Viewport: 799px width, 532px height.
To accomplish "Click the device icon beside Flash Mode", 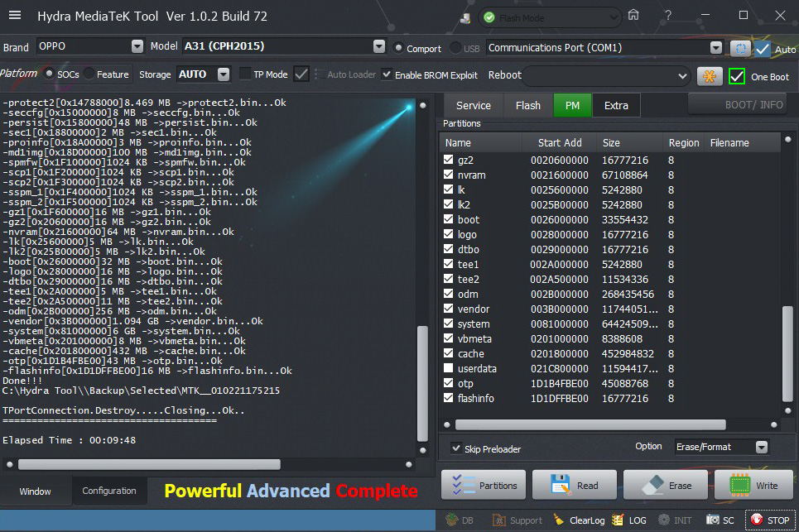I will [x=464, y=18].
